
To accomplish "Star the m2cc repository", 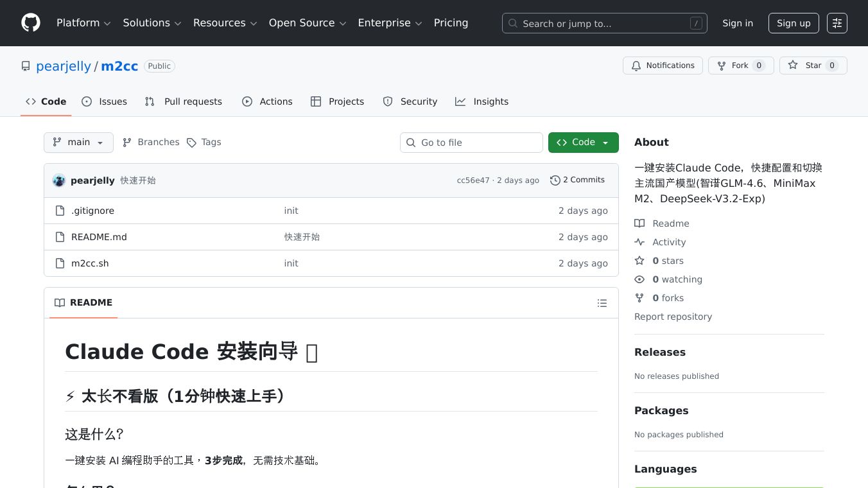I will coord(813,65).
